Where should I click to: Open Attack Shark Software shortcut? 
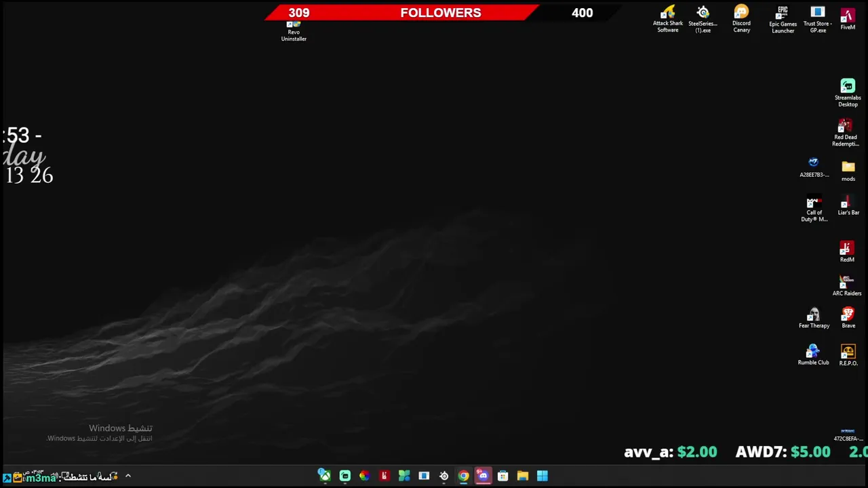point(668,20)
